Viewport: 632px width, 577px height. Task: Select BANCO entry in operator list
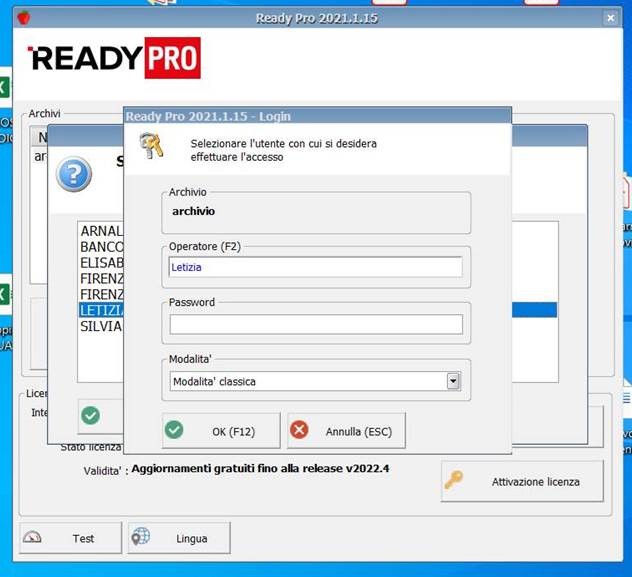tap(101, 247)
